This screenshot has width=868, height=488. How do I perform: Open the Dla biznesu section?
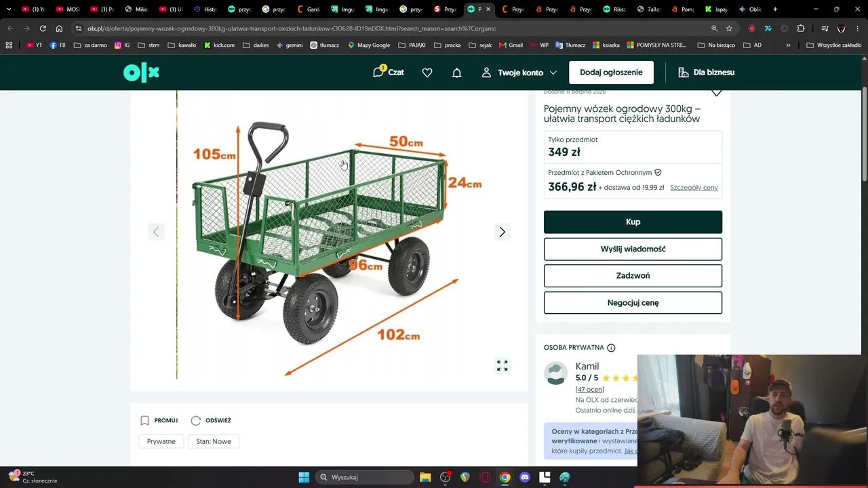(707, 73)
